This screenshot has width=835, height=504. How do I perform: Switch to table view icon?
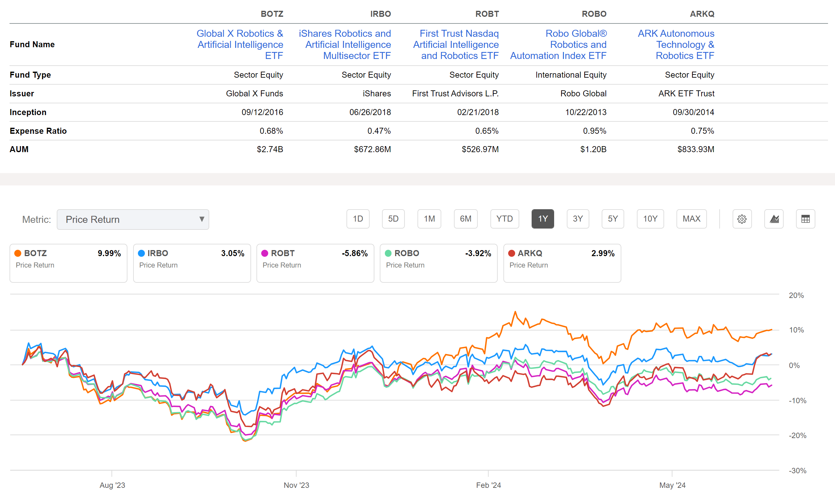(806, 219)
